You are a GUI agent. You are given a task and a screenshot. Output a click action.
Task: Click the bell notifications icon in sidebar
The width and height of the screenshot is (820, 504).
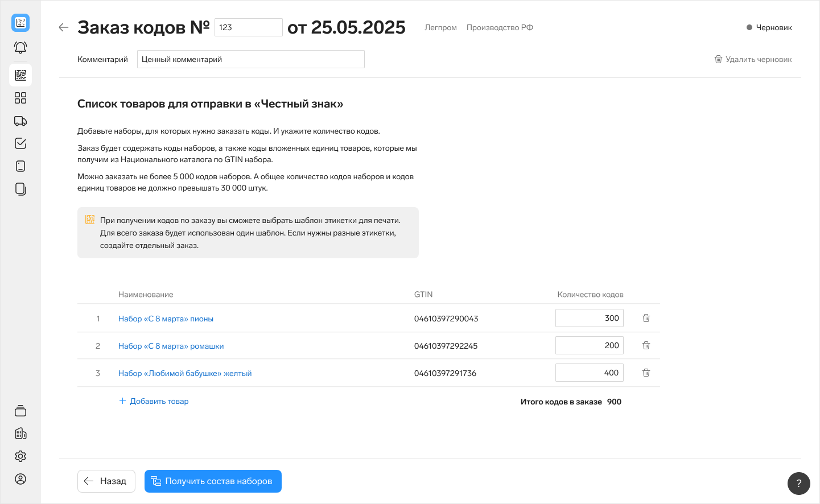point(20,48)
